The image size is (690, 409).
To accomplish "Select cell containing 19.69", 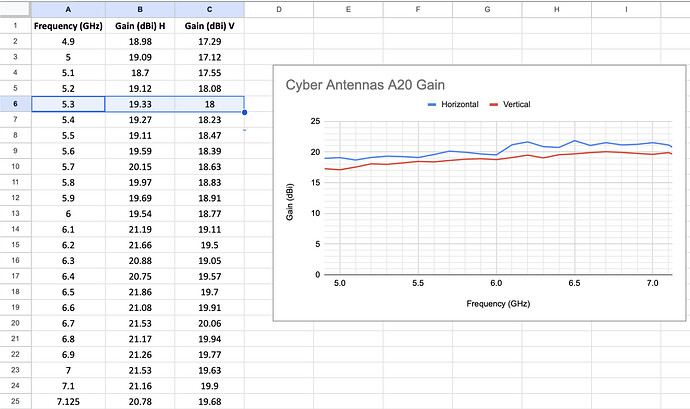I will coord(140,198).
